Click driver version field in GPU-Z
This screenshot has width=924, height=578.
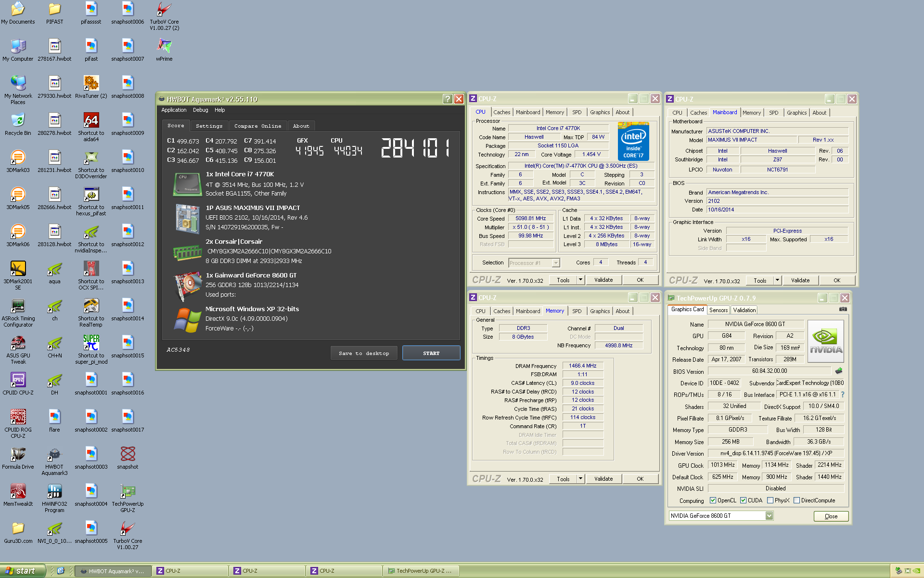click(x=776, y=453)
